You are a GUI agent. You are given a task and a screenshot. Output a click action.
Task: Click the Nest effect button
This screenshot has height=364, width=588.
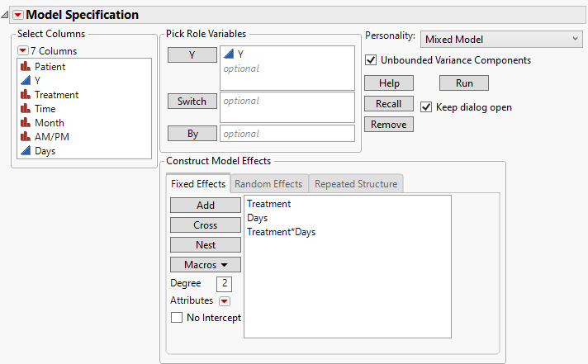coord(206,245)
